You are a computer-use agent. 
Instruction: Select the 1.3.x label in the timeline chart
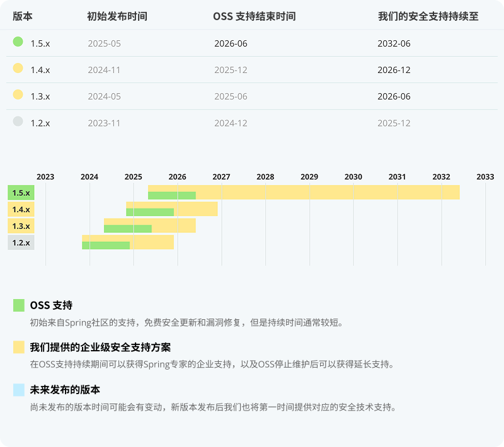[x=21, y=225]
